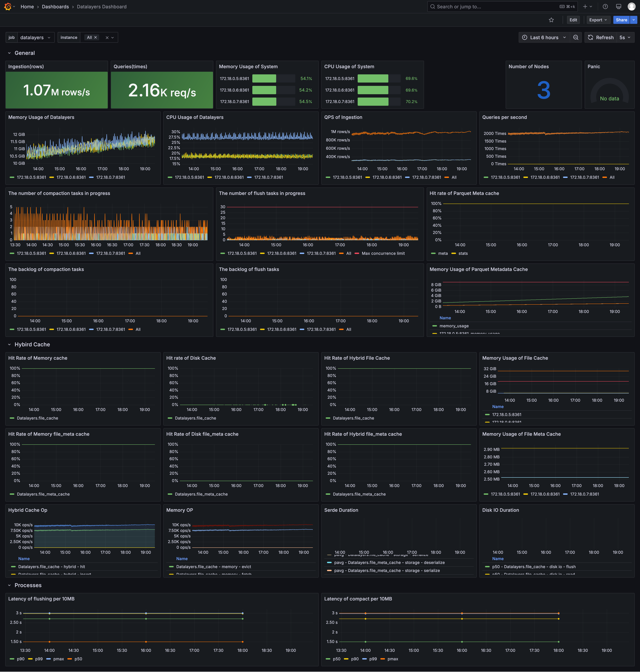
Task: Star this dashboard using the favorite icon
Action: pyautogui.click(x=551, y=20)
